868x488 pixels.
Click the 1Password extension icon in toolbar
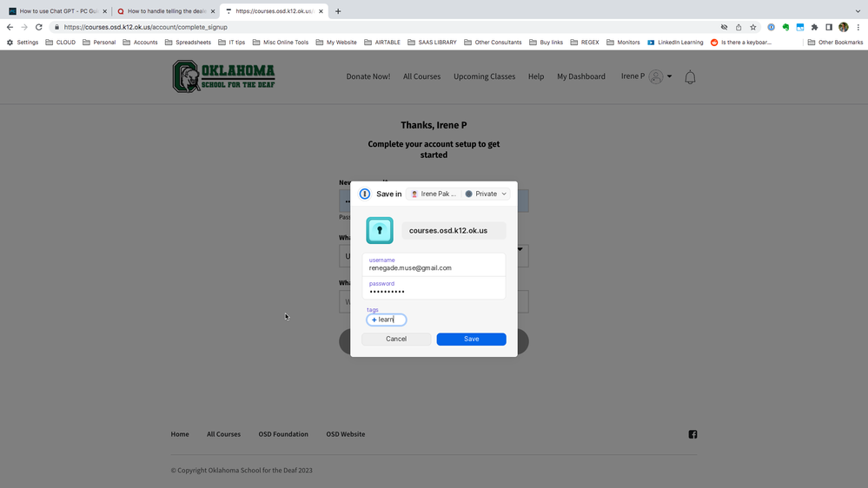point(771,27)
